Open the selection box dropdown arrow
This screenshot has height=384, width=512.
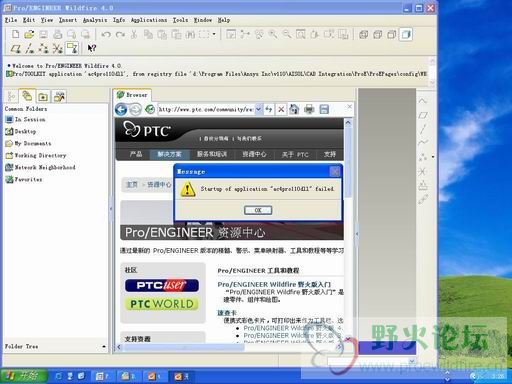(x=214, y=34)
